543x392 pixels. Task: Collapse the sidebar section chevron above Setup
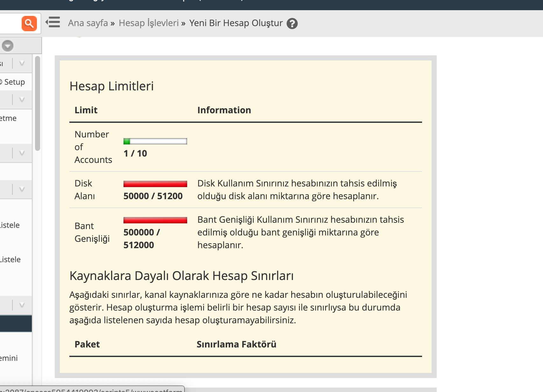click(22, 63)
